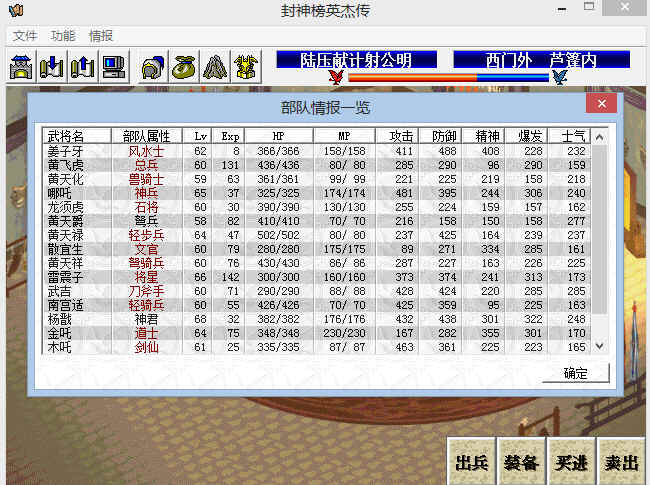650x485 pixels.
Task: Select the 黄天祥 row
Action: [317, 263]
